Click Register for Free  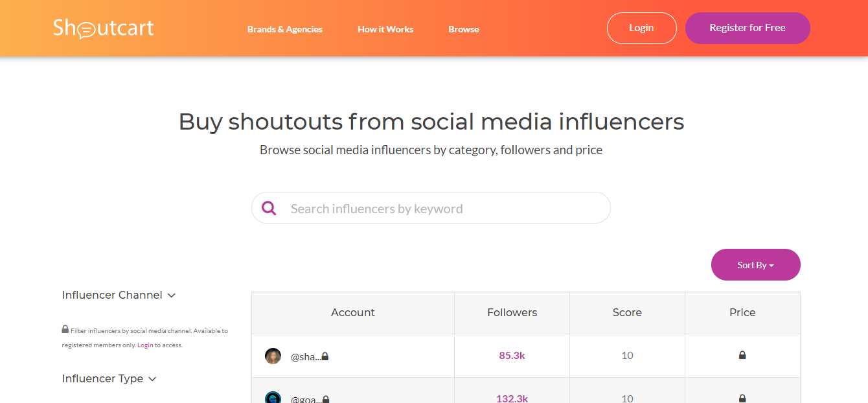tap(747, 28)
